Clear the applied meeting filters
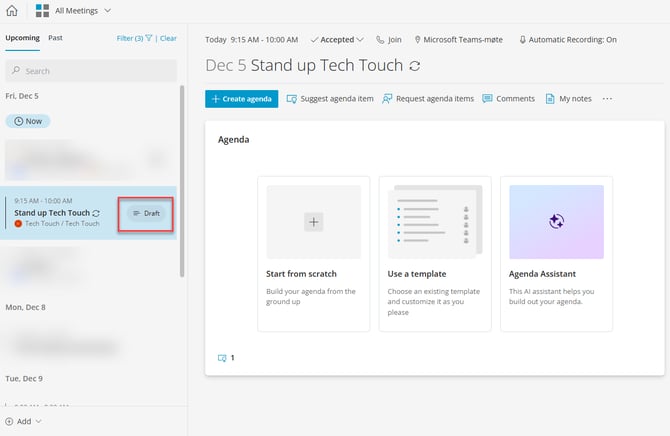670x436 pixels. point(168,38)
